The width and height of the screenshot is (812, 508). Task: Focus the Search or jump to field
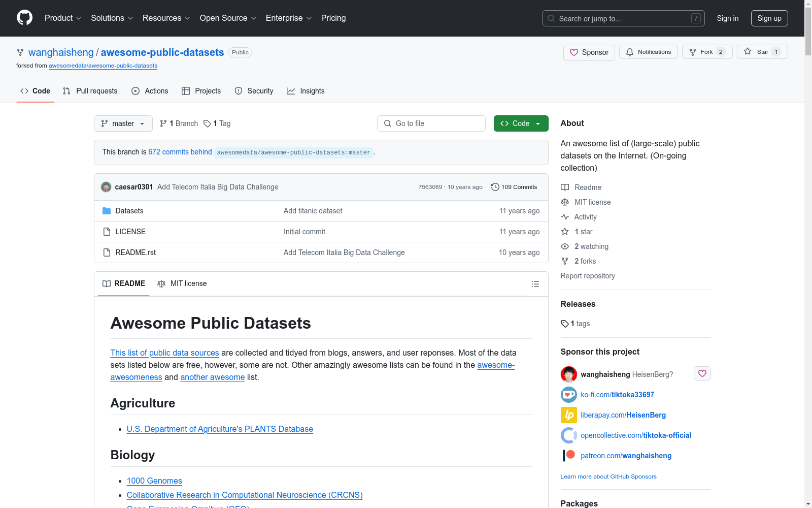click(624, 18)
